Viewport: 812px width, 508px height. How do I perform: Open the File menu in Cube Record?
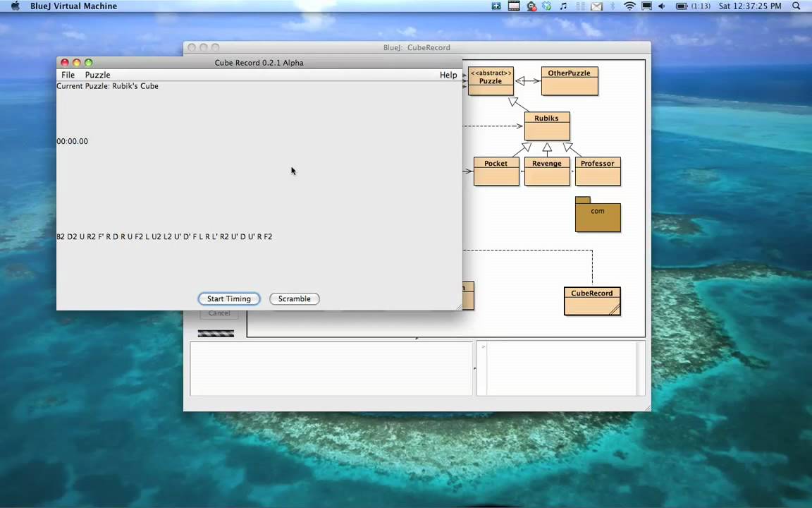[68, 75]
